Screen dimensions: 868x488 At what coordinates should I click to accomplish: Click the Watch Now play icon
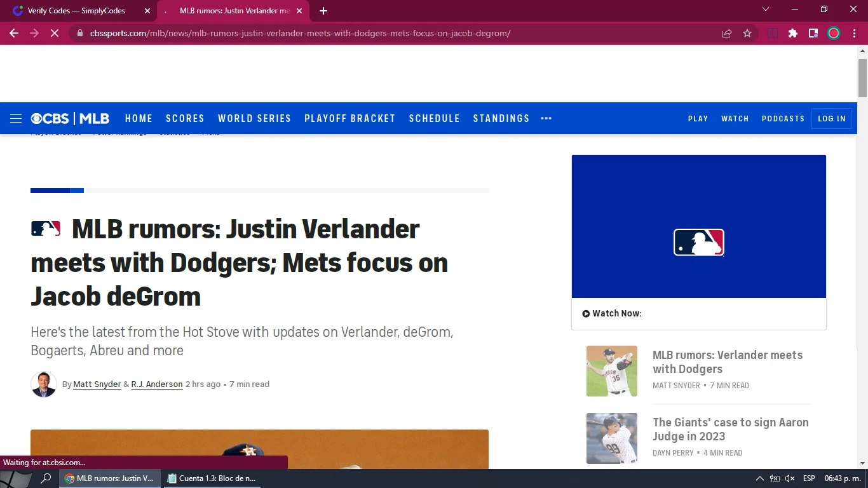coord(586,313)
